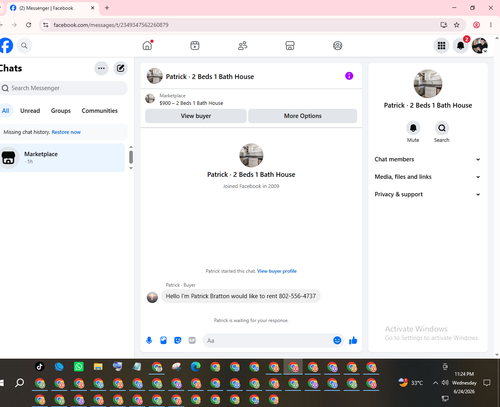Screen dimensions: 500x407
Task: Open TikTok from the taskbar
Action: (x=40, y=367)
